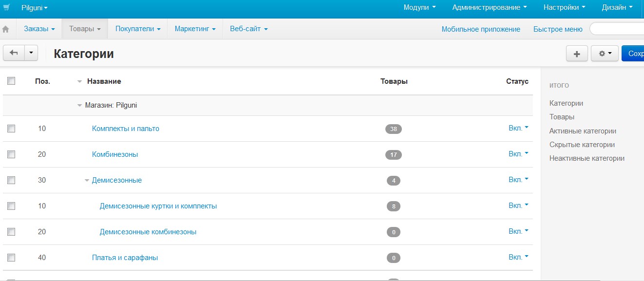Open the Заказы menu
This screenshot has height=281, width=644.
point(39,29)
